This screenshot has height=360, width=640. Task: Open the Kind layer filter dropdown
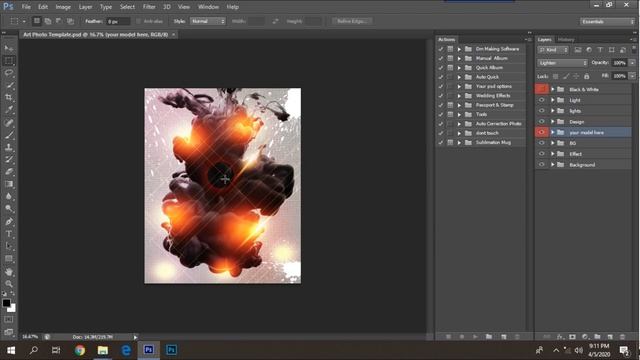click(553, 50)
